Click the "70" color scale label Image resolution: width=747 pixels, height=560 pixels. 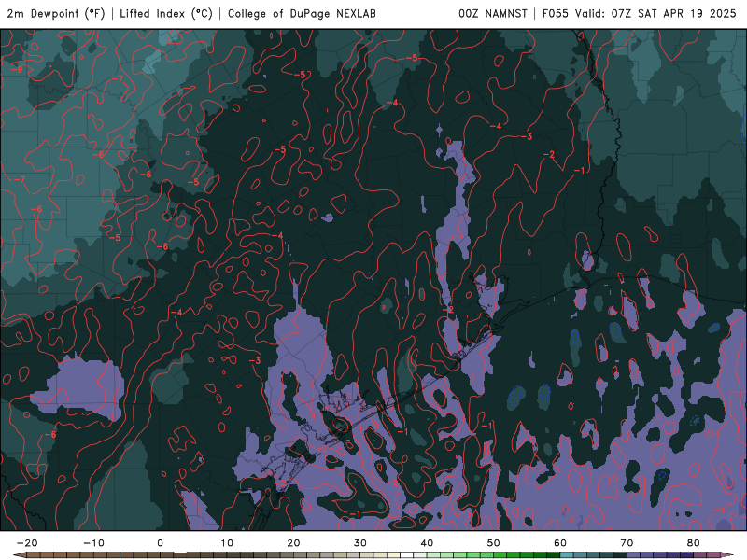click(x=627, y=543)
